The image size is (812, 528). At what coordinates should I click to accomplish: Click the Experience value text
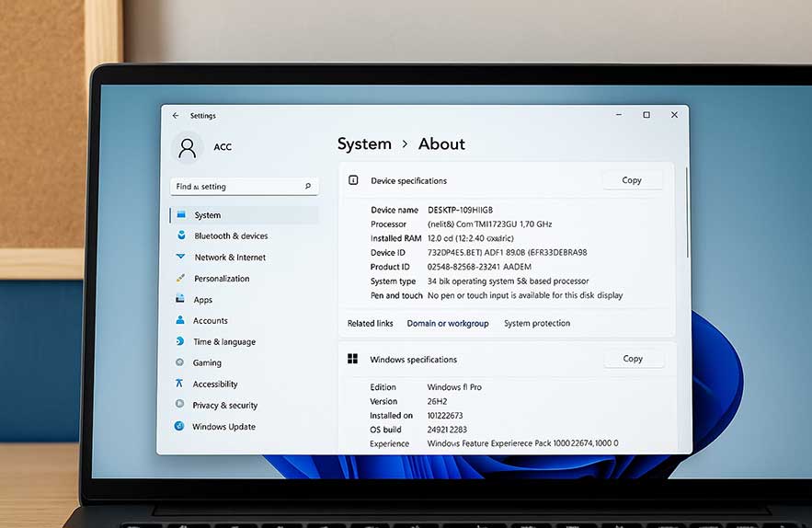522,443
